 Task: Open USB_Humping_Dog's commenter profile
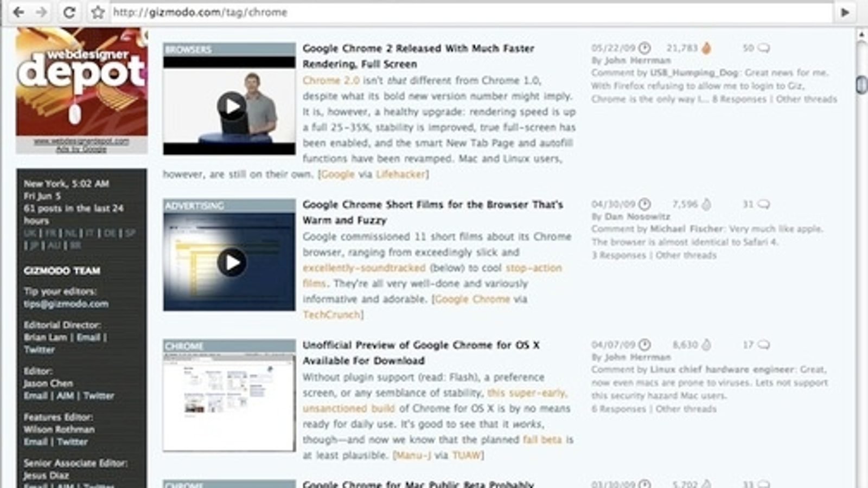click(694, 73)
